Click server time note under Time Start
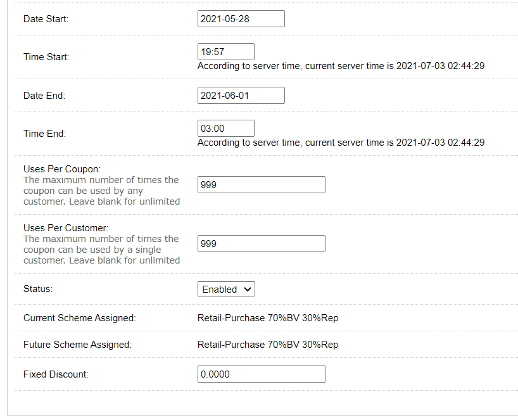This screenshot has height=420, width=518. [341, 66]
